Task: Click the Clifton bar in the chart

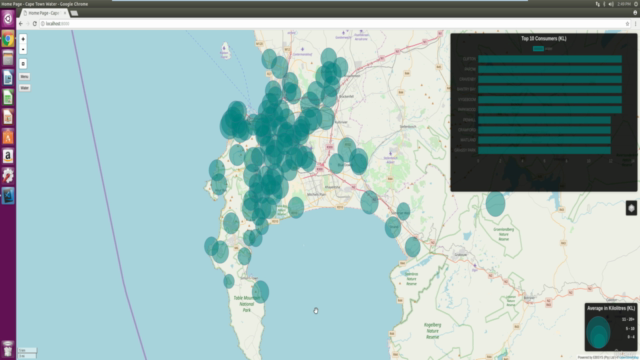Action: (550, 59)
